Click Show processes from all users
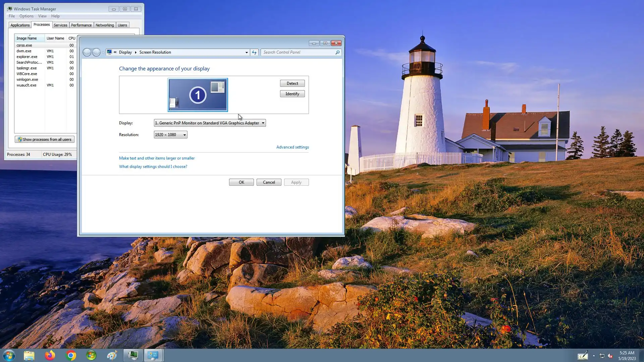This screenshot has height=362, width=644. 45,139
